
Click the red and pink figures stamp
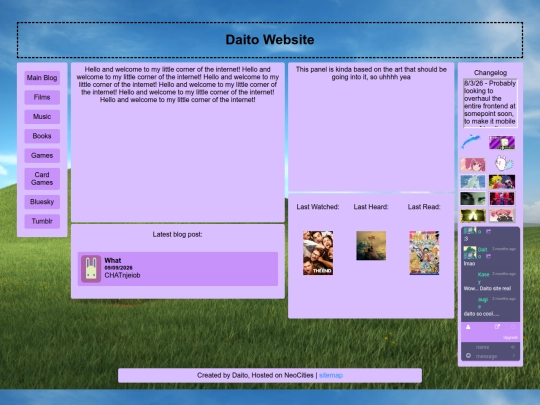coord(502,199)
